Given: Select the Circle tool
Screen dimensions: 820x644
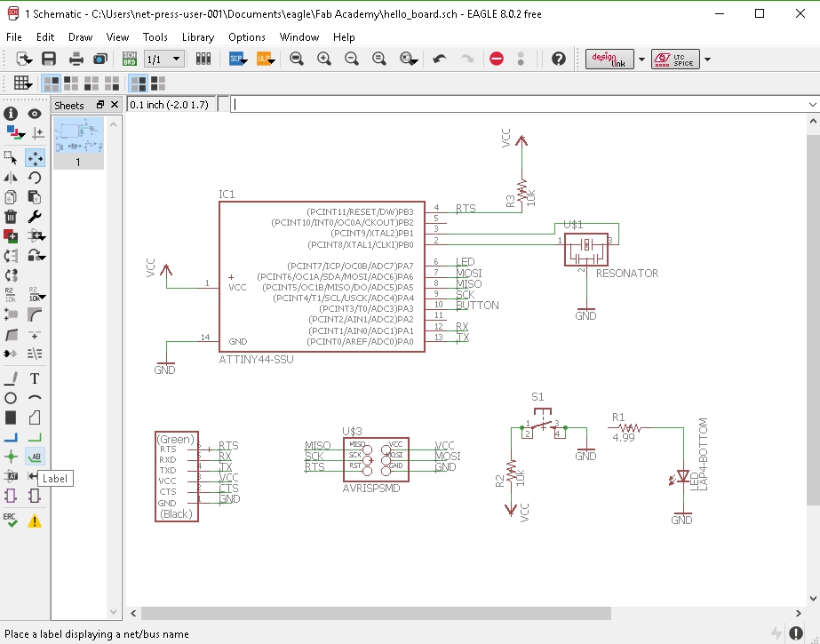Looking at the screenshot, I should click(11, 398).
